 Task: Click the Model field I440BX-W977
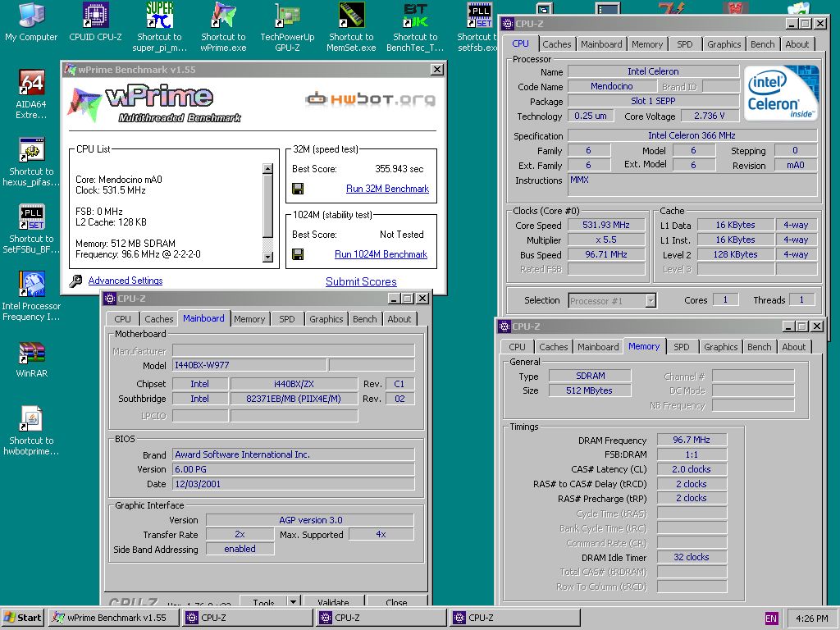[x=249, y=365]
